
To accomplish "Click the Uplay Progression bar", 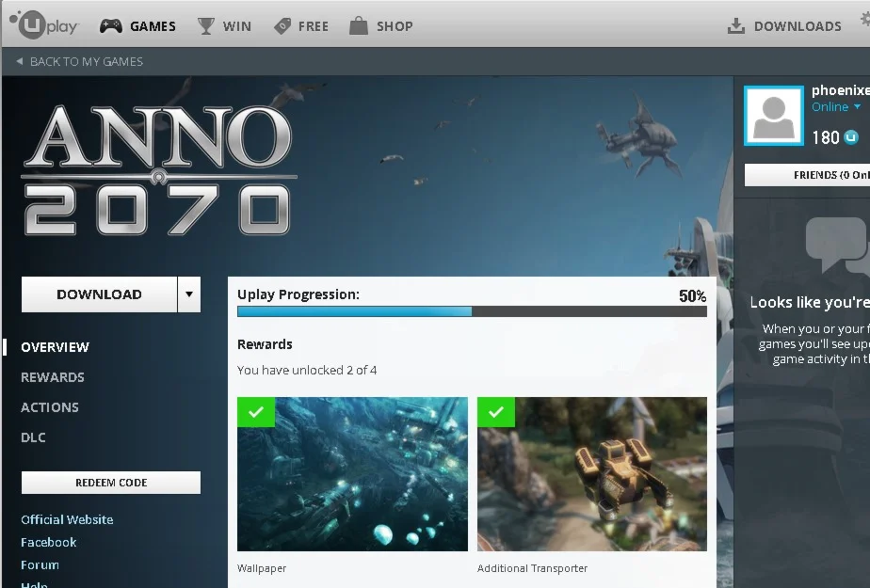I will [472, 311].
